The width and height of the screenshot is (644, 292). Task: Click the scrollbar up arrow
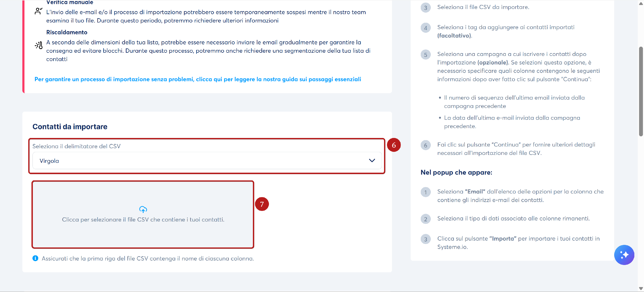click(x=641, y=3)
